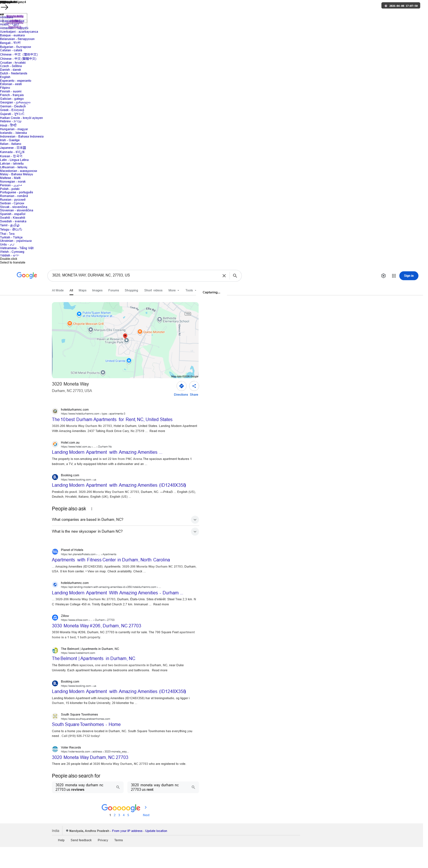The height and width of the screenshot is (868, 428).
Task: Go to results page 5
Action: (x=128, y=815)
